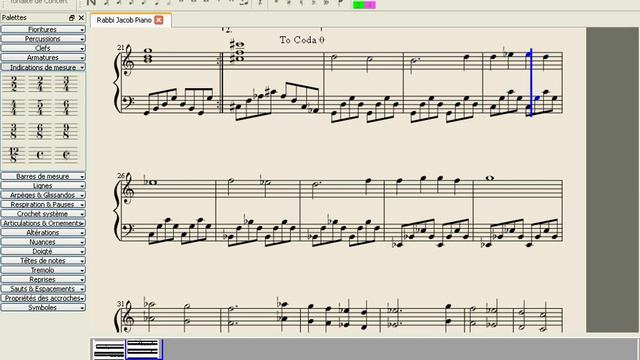This screenshot has height=360, width=640.
Task: Select the 2/2 time signature
Action: 14,83
